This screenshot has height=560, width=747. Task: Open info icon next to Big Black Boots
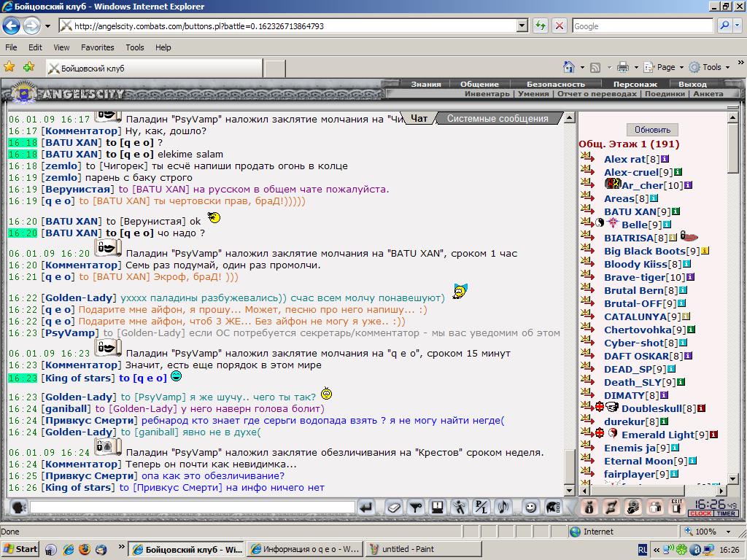point(705,251)
